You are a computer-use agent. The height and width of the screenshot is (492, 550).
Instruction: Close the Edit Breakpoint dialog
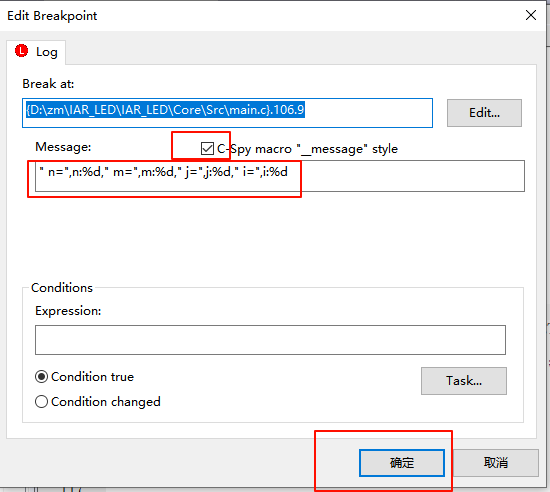(x=531, y=15)
